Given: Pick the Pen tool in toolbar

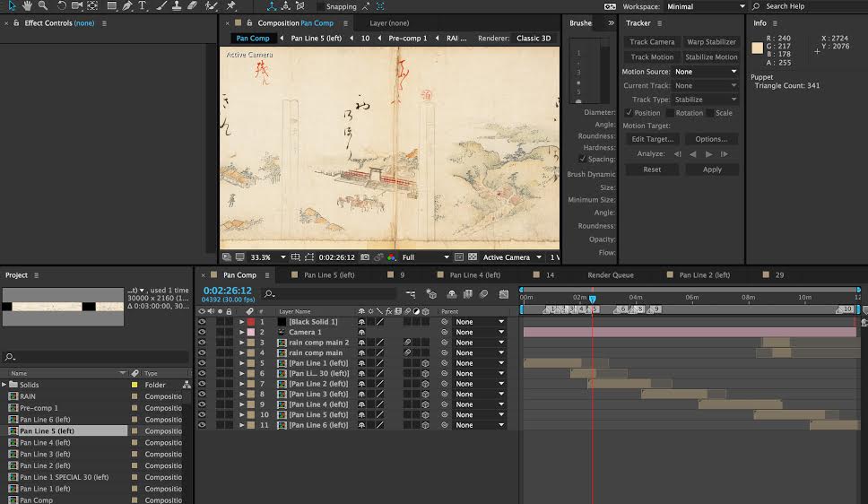Looking at the screenshot, I should coord(126,6).
